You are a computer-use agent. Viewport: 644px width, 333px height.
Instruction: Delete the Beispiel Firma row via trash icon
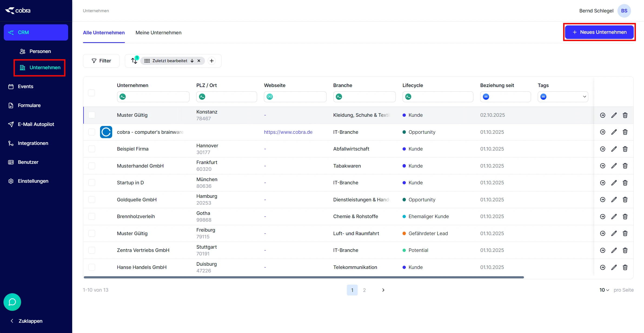pyautogui.click(x=625, y=149)
